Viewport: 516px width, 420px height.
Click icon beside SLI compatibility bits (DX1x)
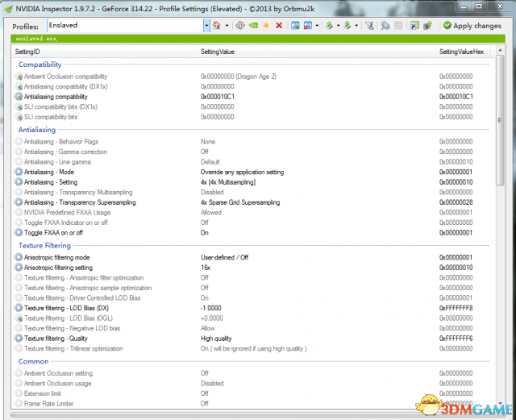point(19,107)
